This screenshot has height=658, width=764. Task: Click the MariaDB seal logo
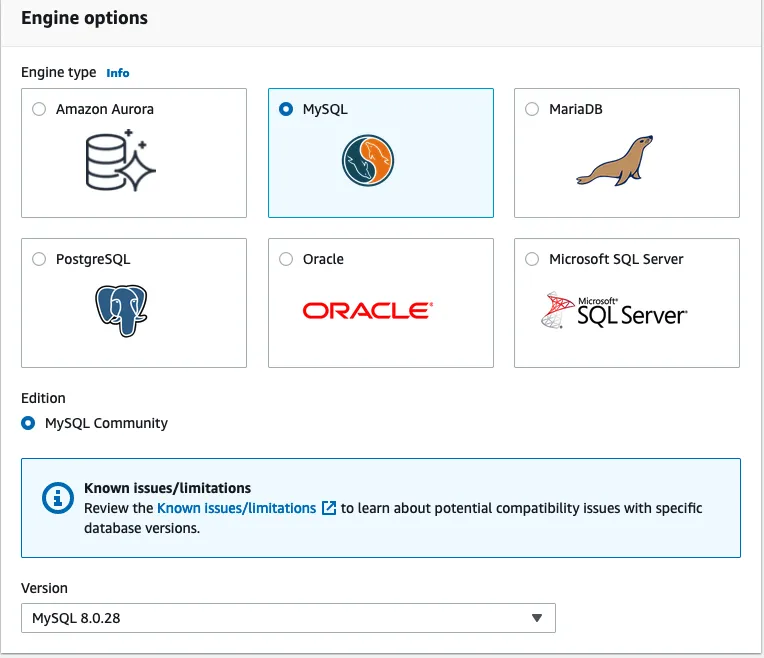point(614,160)
